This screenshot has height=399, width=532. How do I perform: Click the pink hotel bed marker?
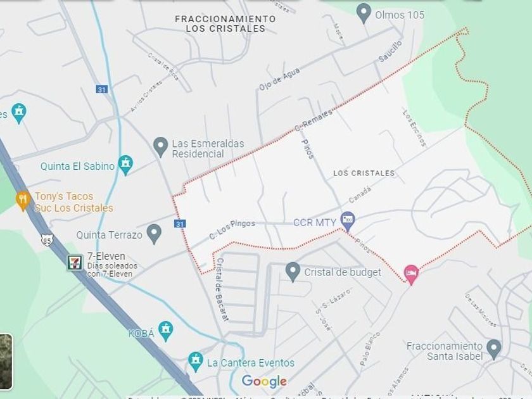tap(411, 274)
